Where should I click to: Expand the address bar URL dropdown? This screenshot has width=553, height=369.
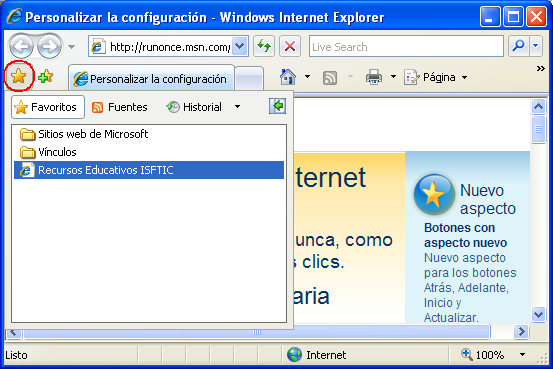[x=240, y=46]
